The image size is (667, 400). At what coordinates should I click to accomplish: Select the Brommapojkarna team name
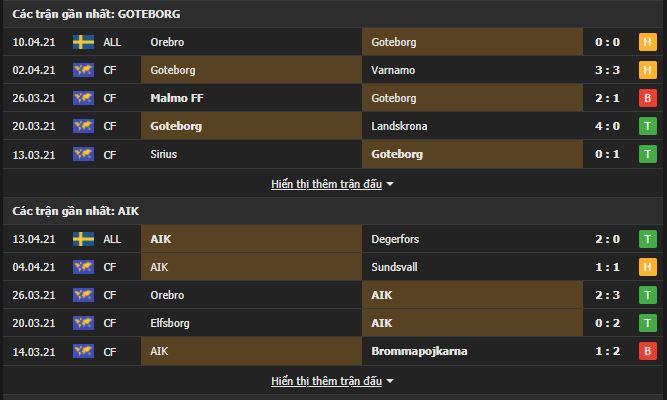pyautogui.click(x=417, y=351)
